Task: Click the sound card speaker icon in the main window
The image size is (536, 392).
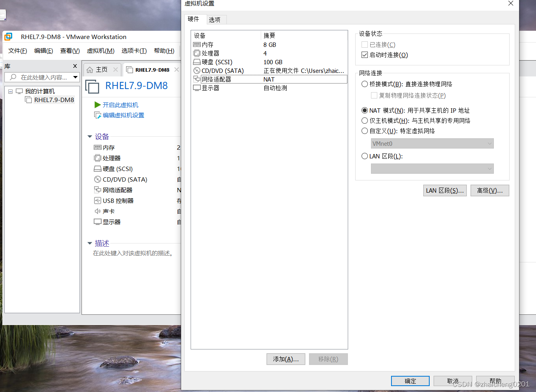Action: 98,211
